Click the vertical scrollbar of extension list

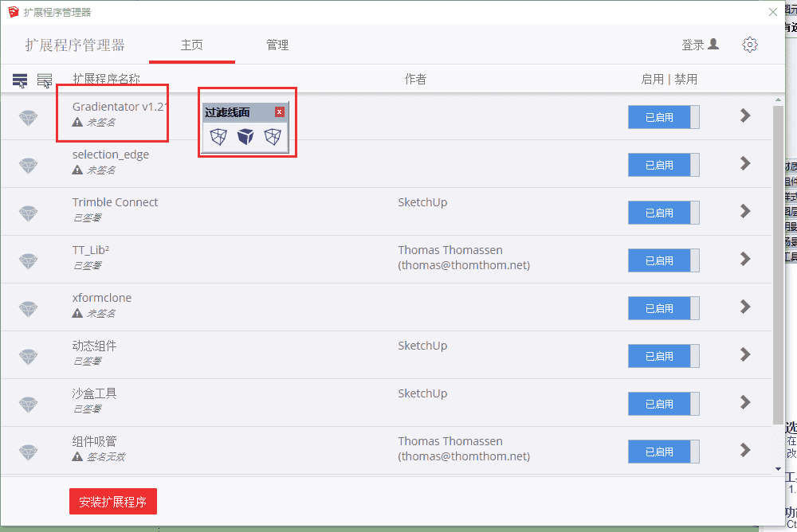point(778,264)
